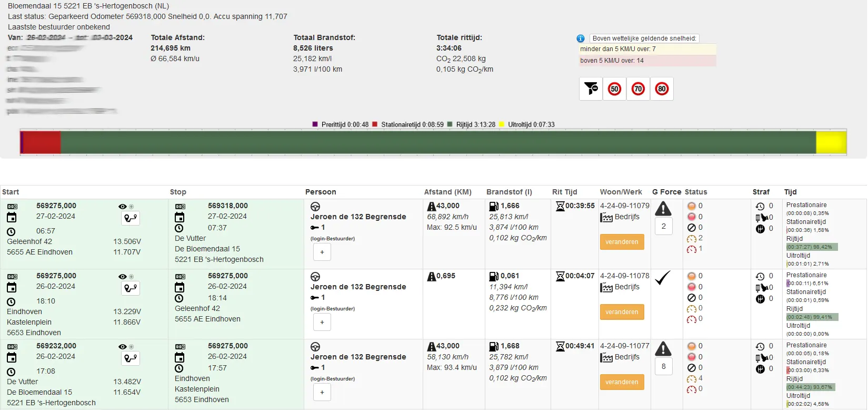868x410 pixels.
Task: Click the fuel pump icon next to 1,666
Action: click(x=494, y=206)
